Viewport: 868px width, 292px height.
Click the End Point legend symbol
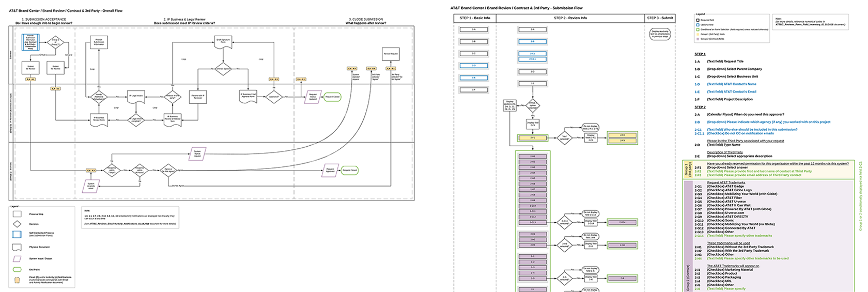(x=17, y=269)
